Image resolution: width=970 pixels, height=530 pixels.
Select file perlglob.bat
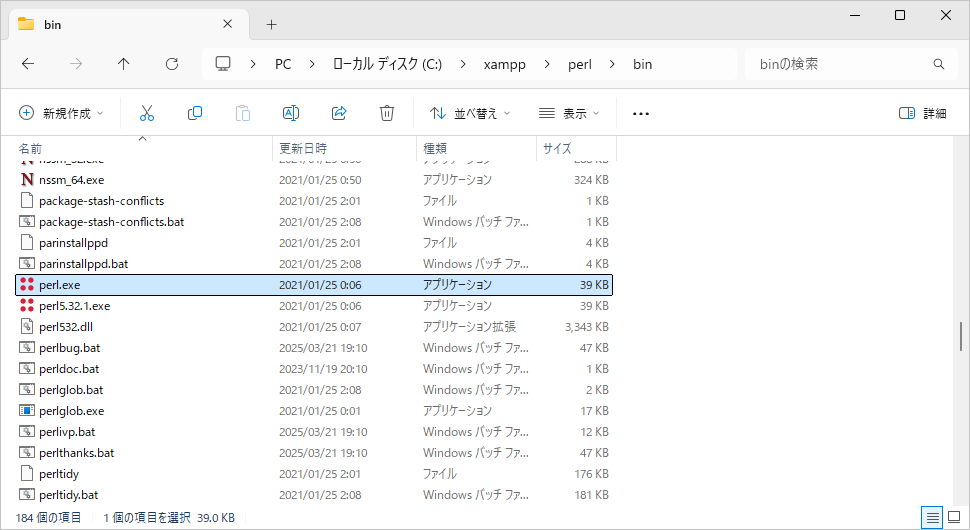(x=314, y=390)
